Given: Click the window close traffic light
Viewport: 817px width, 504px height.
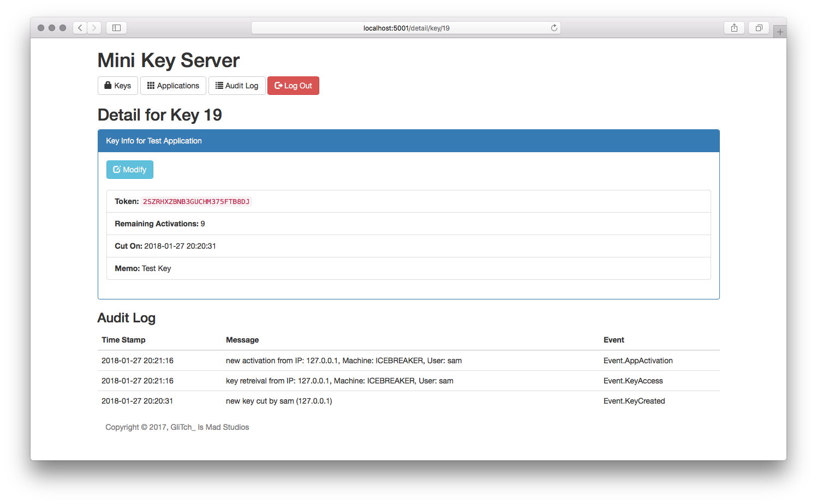Looking at the screenshot, I should [x=41, y=28].
